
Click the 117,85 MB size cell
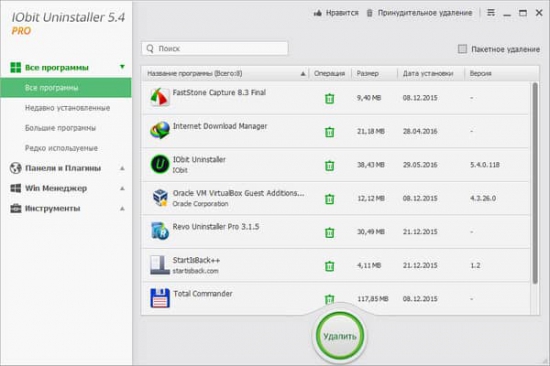(x=373, y=299)
